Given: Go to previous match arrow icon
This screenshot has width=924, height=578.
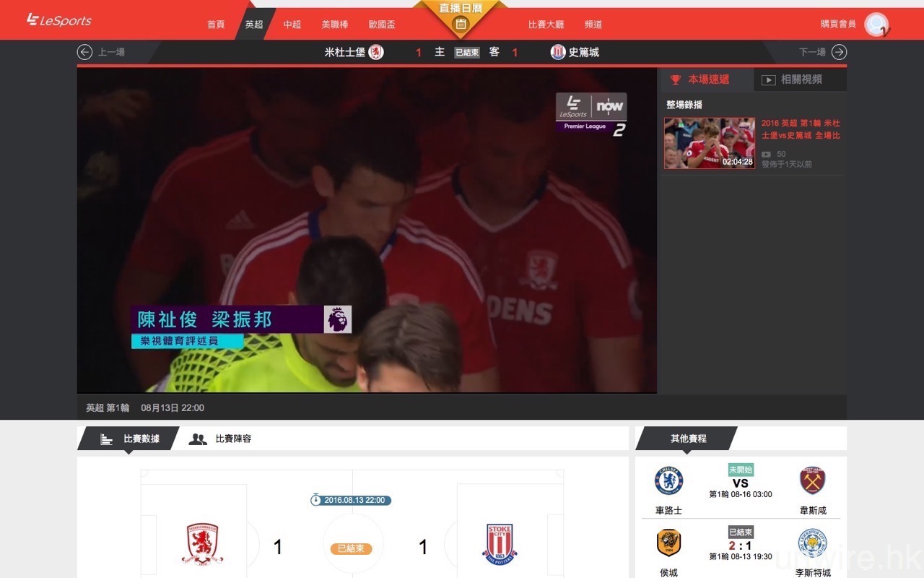Looking at the screenshot, I should pyautogui.click(x=85, y=52).
